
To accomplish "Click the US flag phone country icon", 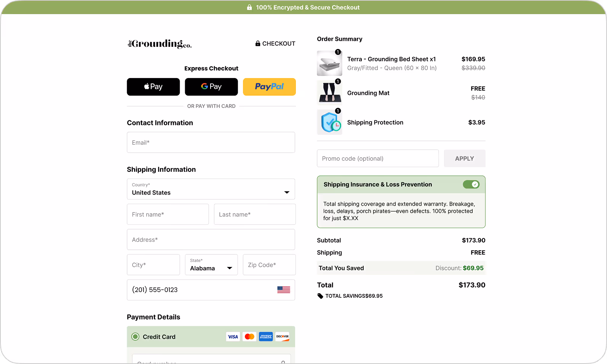I will pyautogui.click(x=283, y=290).
